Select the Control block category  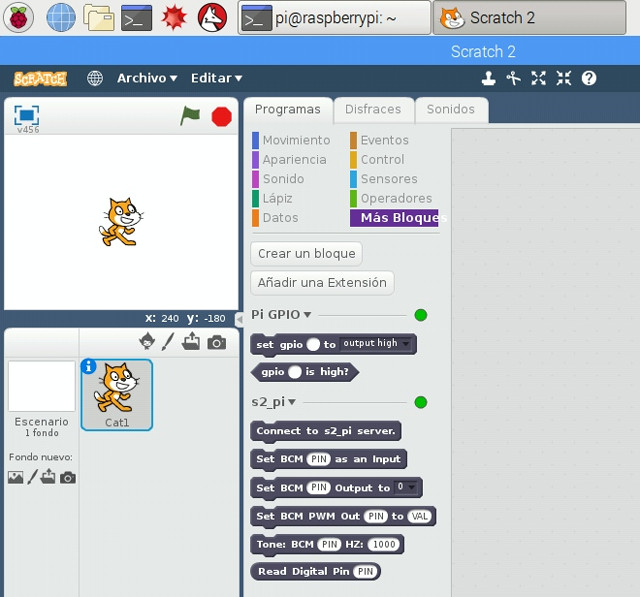(377, 160)
